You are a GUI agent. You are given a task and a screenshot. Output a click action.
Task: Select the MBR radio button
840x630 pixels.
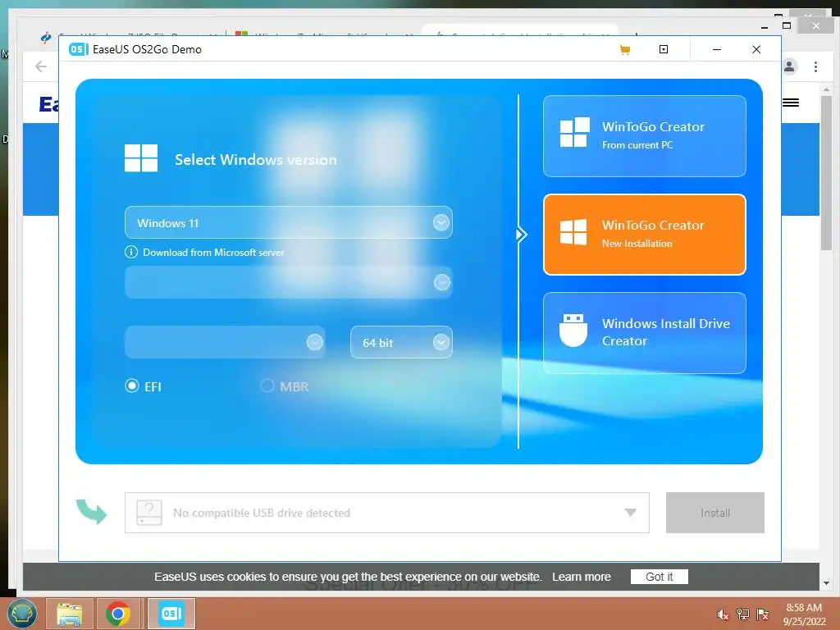pos(267,386)
